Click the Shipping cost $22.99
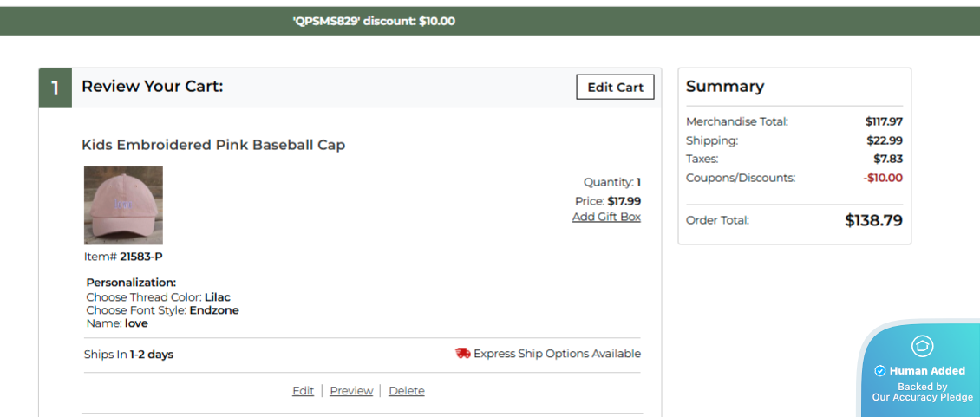This screenshot has width=980, height=417. 884,140
